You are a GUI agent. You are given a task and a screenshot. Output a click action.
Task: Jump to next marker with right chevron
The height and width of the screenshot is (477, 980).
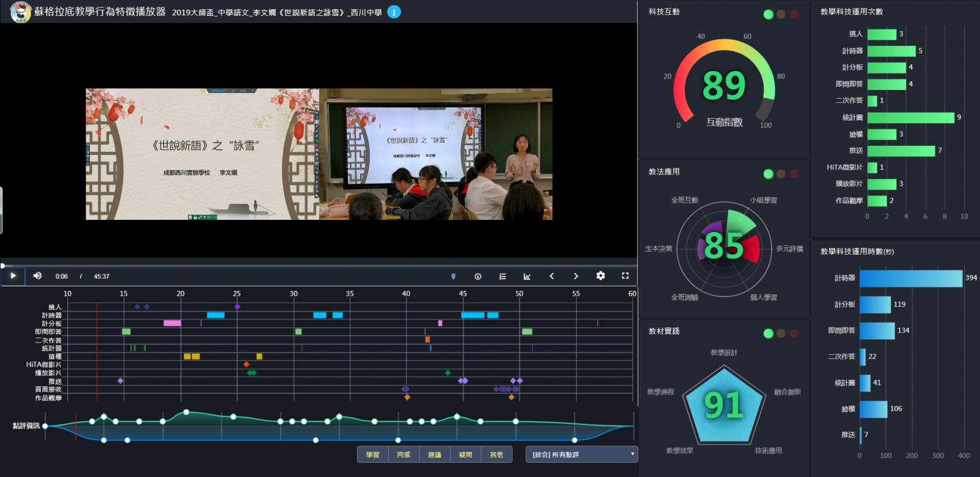tap(576, 276)
